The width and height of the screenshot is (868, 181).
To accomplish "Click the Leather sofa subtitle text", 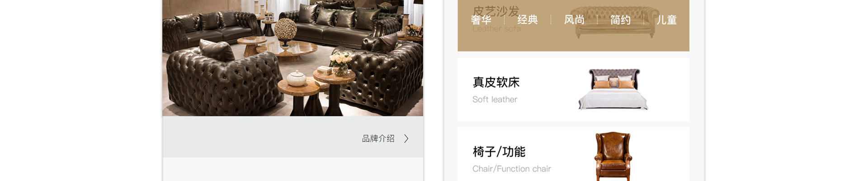I will click(497, 29).
